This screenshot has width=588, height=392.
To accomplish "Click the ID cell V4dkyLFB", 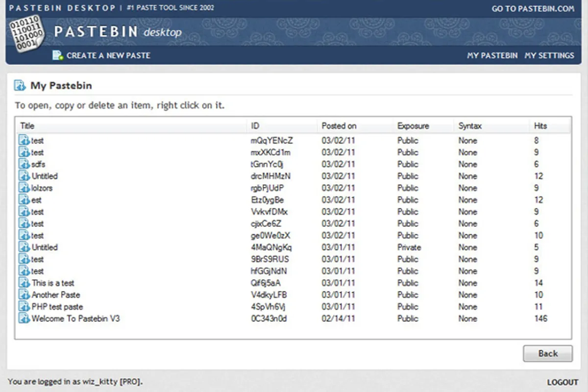I will [x=269, y=295].
